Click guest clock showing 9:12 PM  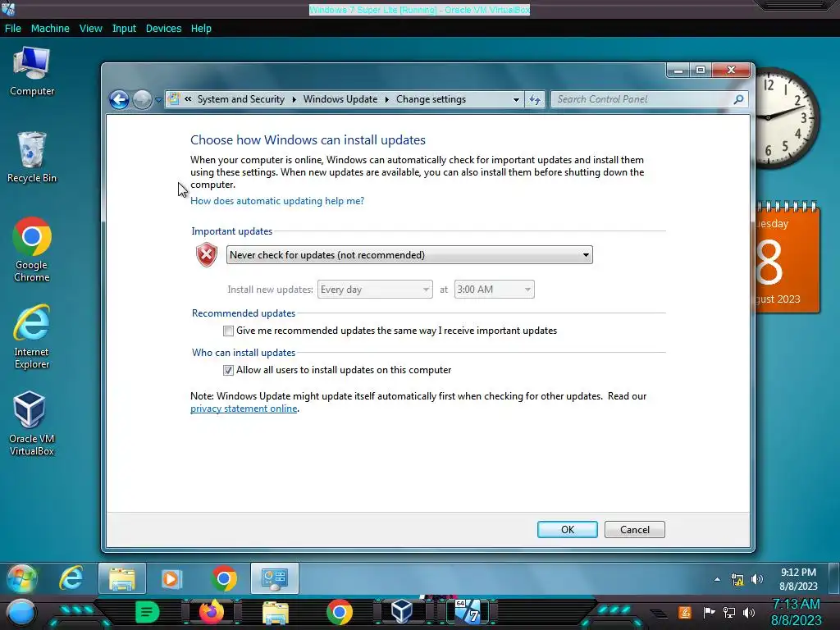[798, 579]
